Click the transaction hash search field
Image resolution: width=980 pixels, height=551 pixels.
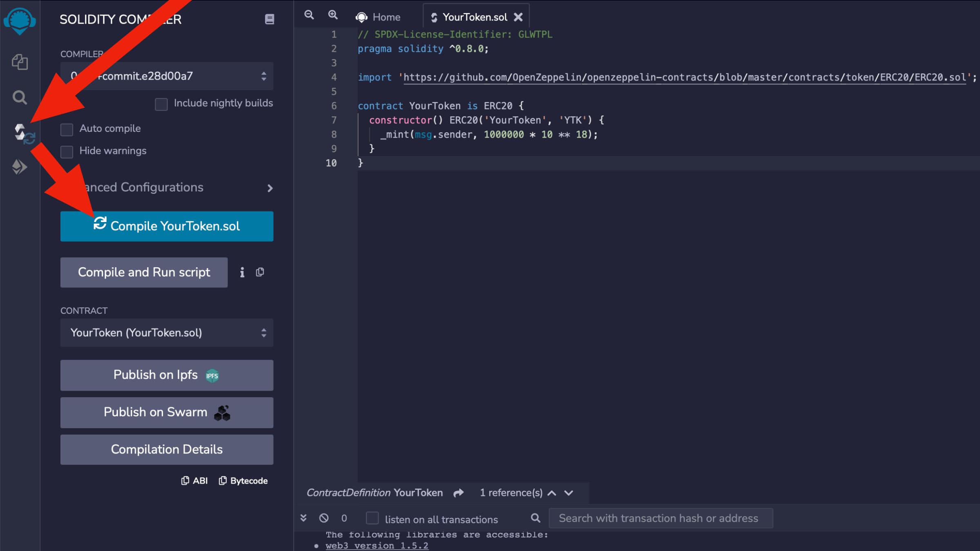tap(660, 518)
